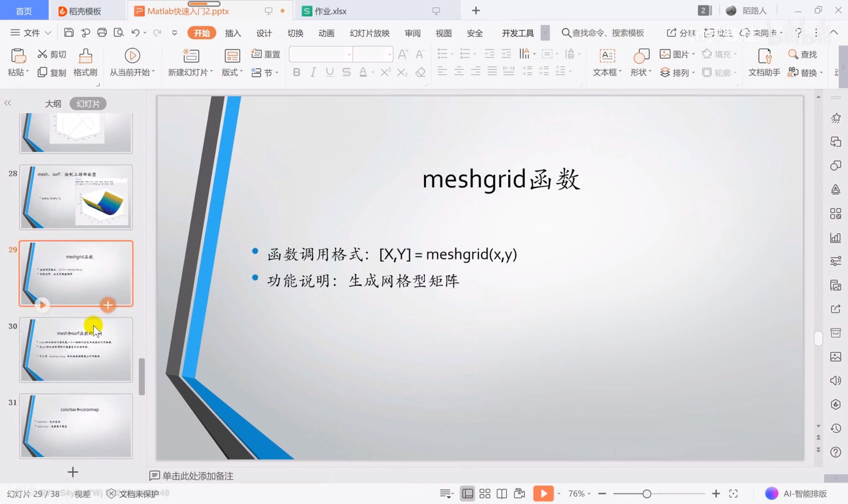Select slide 31 colorbar thumbnail

click(76, 426)
